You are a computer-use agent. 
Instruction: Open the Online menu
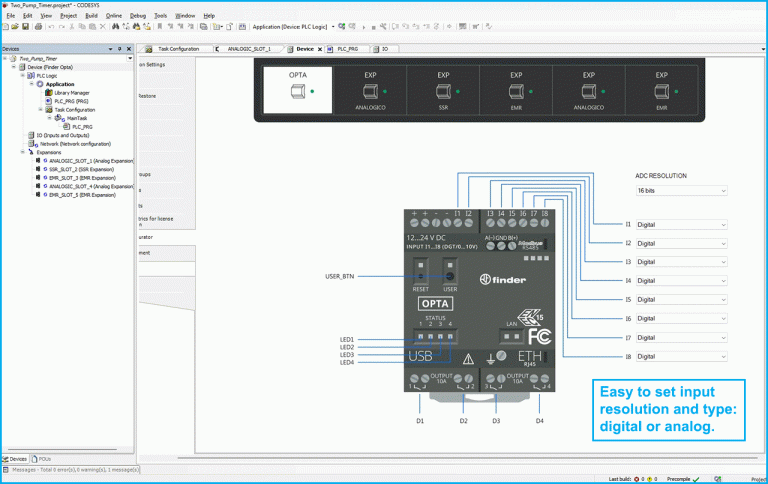click(114, 16)
